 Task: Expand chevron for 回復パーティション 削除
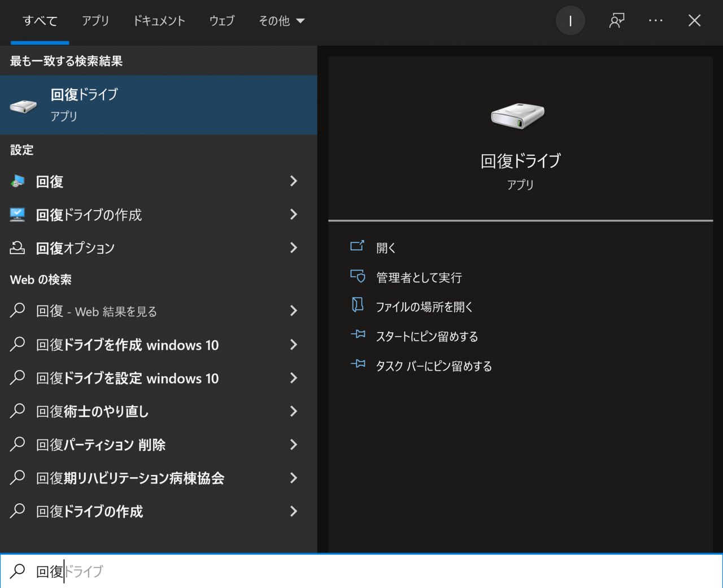click(x=293, y=445)
